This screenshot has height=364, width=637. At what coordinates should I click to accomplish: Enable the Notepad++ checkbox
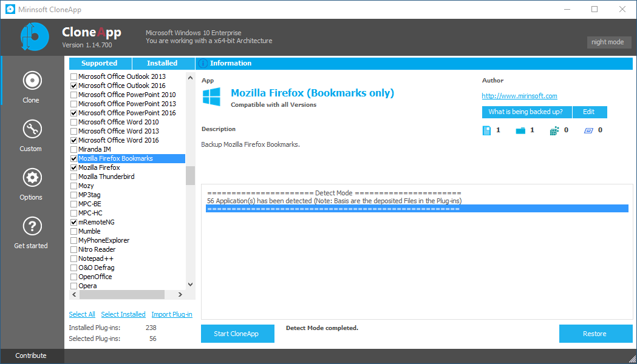point(74,258)
